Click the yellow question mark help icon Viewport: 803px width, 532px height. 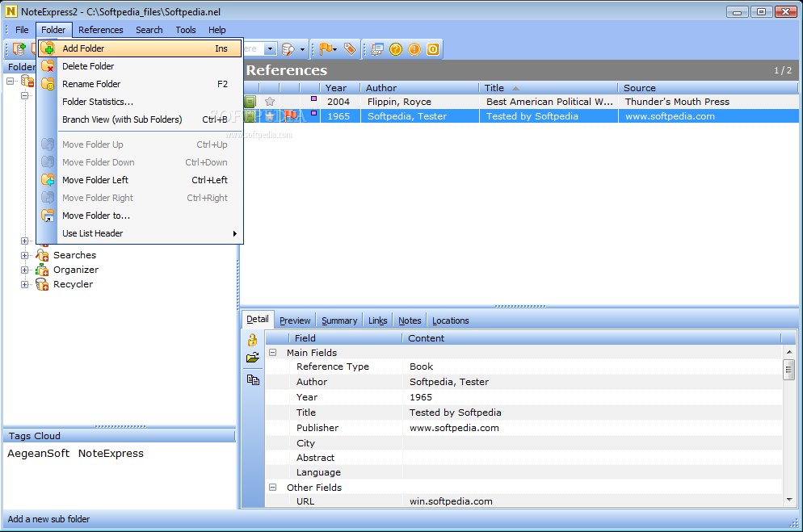tap(395, 49)
